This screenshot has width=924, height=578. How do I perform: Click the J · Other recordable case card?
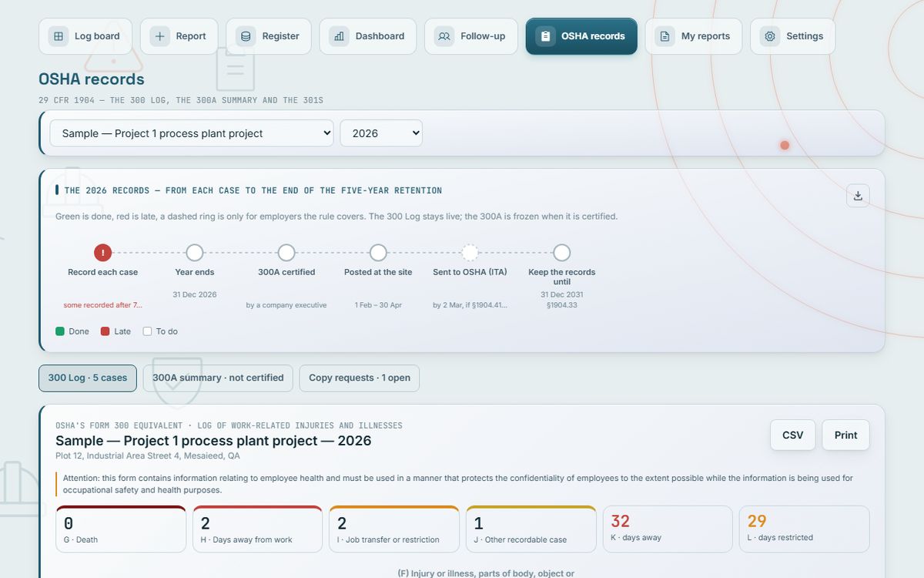531,529
